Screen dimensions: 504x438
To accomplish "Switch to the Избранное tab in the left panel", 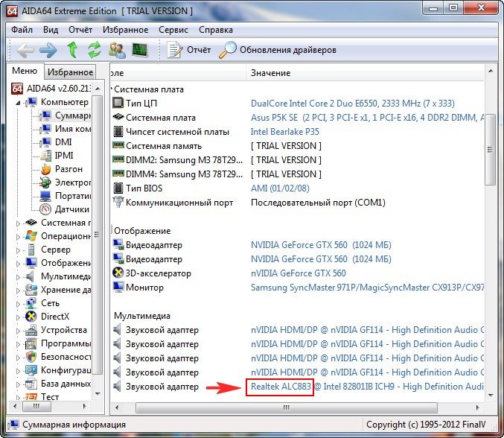I will [x=70, y=72].
